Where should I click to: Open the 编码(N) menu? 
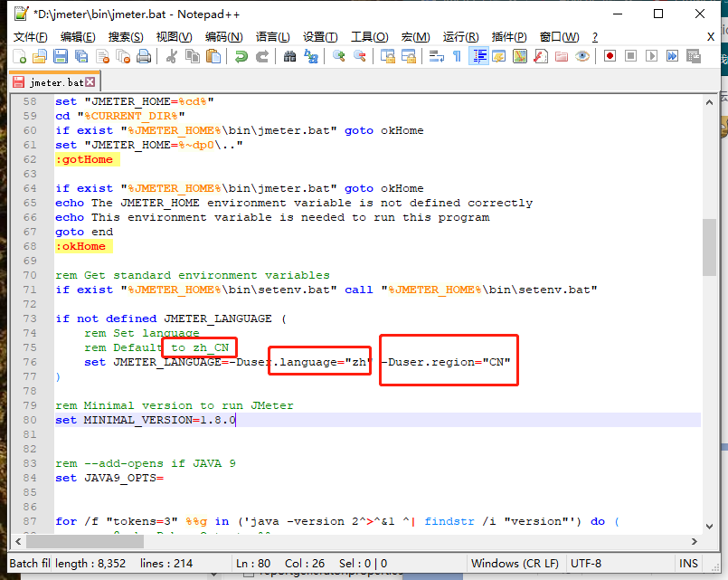point(223,37)
